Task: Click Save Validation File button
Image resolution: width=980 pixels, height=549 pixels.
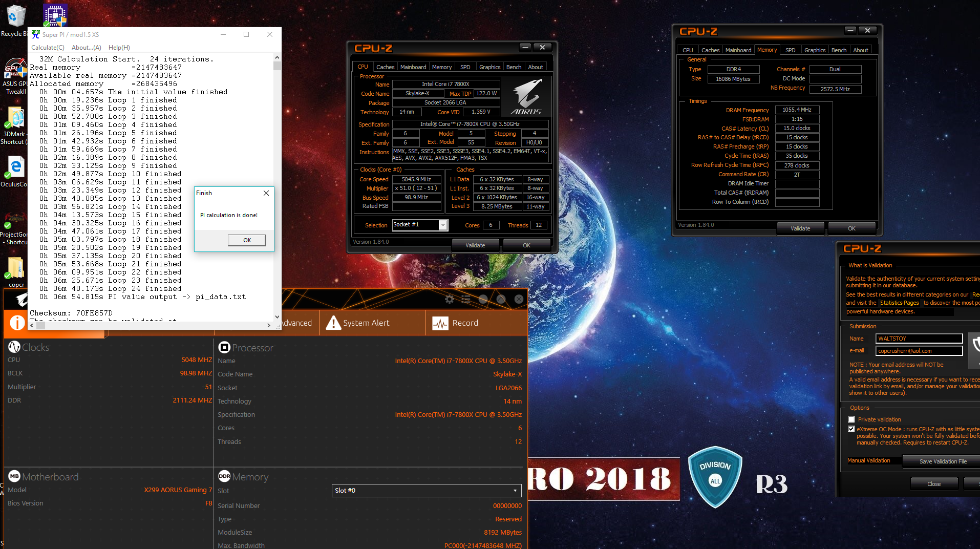Action: pos(943,461)
